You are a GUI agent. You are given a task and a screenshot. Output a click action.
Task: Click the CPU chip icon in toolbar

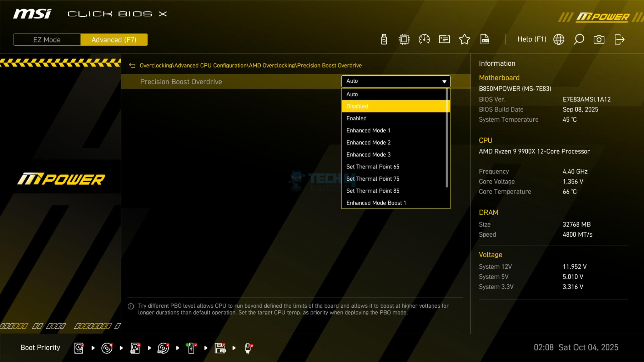click(x=404, y=40)
